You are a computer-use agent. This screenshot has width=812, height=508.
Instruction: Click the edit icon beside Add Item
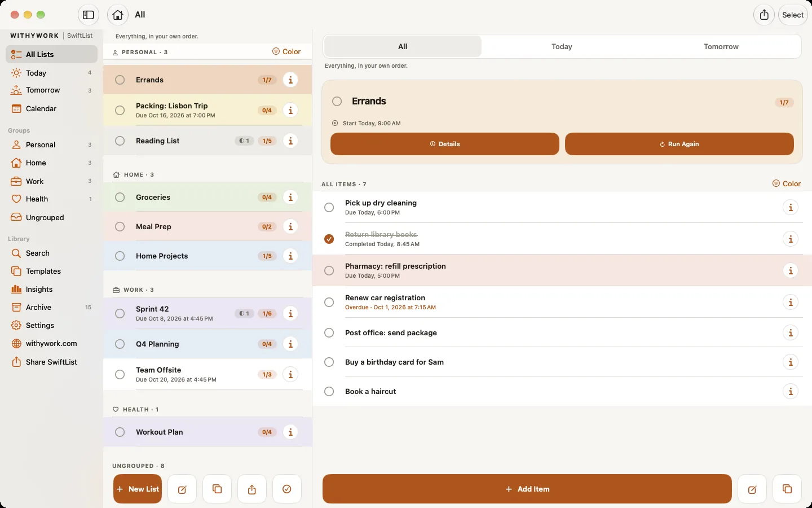(x=752, y=489)
